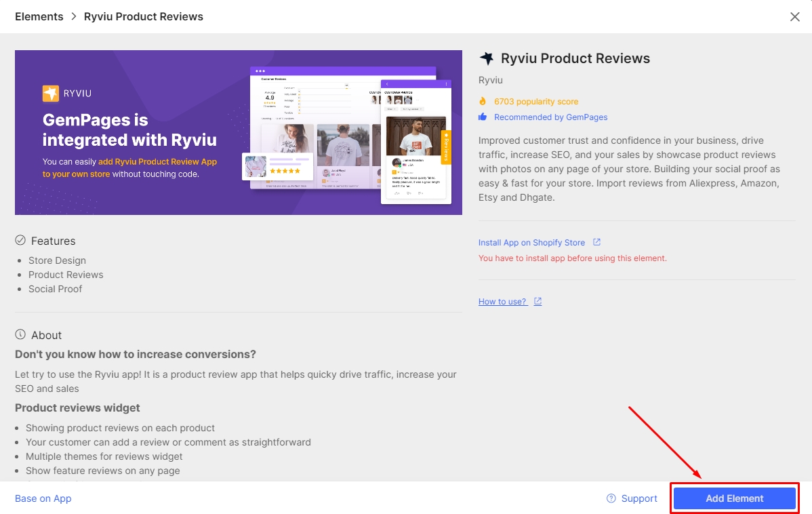812x514 pixels.
Task: Click the About section heading
Action: tap(46, 335)
